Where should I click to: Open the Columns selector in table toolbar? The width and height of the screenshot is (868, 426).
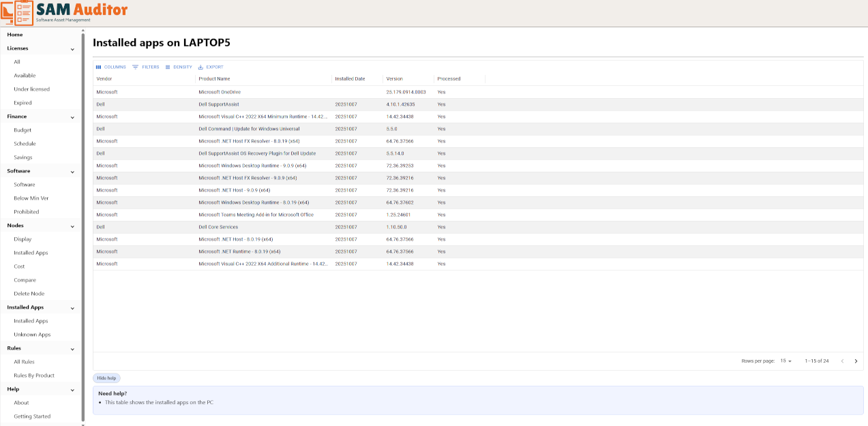[x=111, y=67]
